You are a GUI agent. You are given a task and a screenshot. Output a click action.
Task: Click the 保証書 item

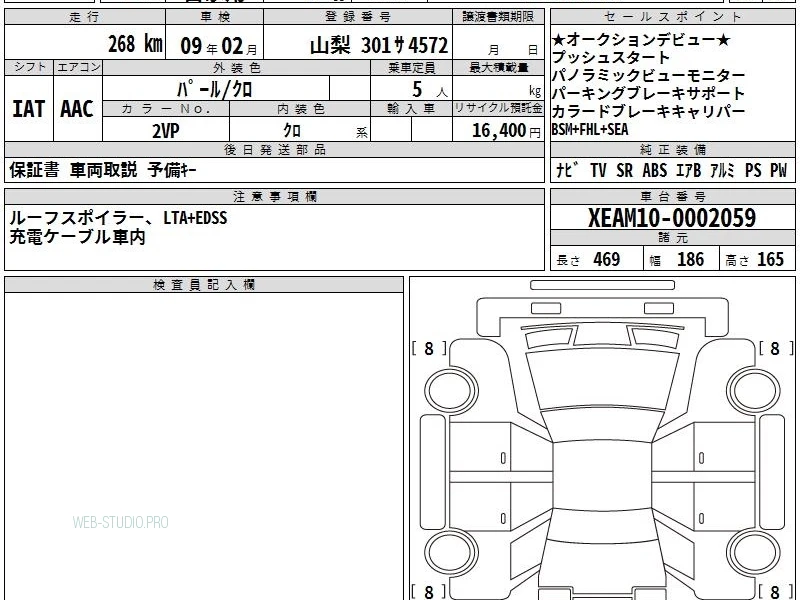(34, 169)
